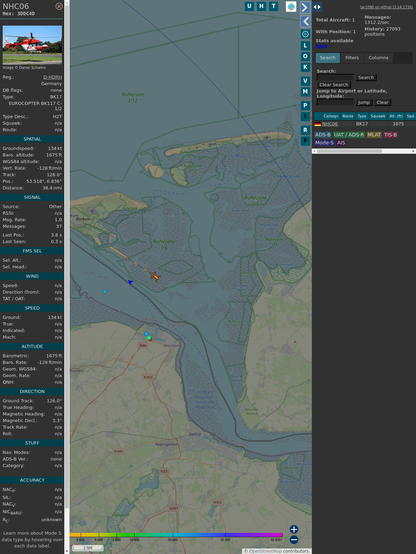Toggle the P persistence mode button
This screenshot has height=554, width=416.
point(305,105)
